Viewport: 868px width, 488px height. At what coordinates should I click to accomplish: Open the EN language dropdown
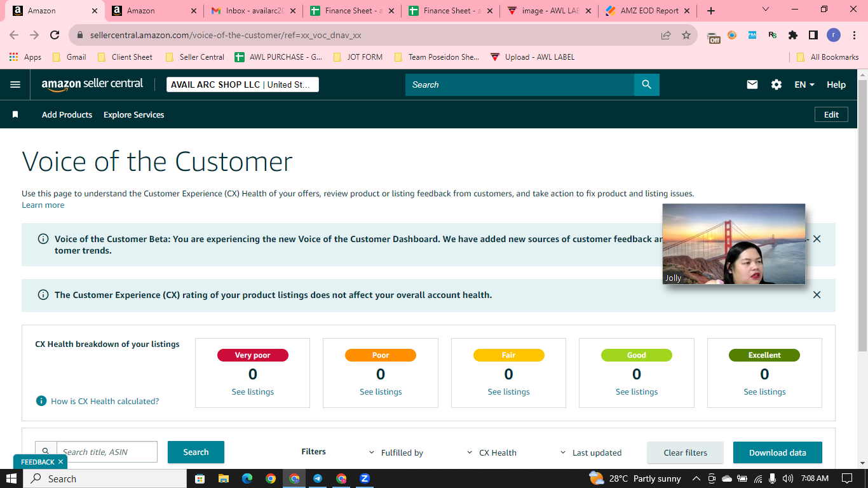tap(804, 85)
